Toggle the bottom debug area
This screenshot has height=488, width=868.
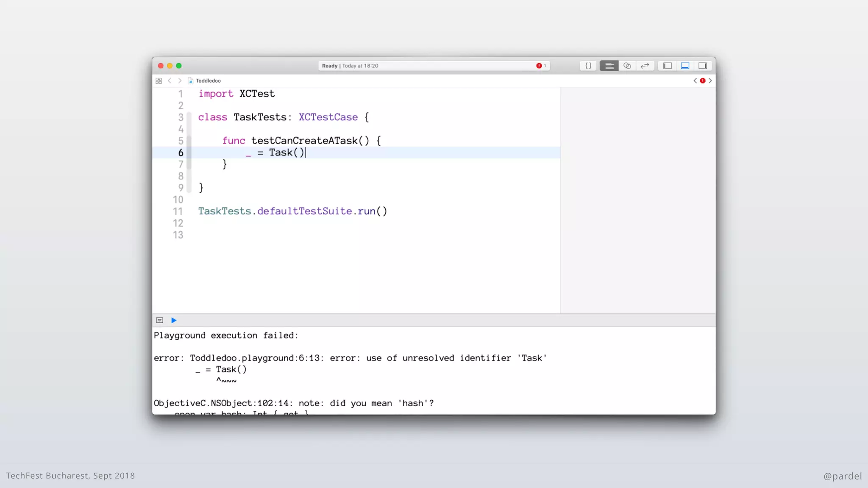point(685,66)
